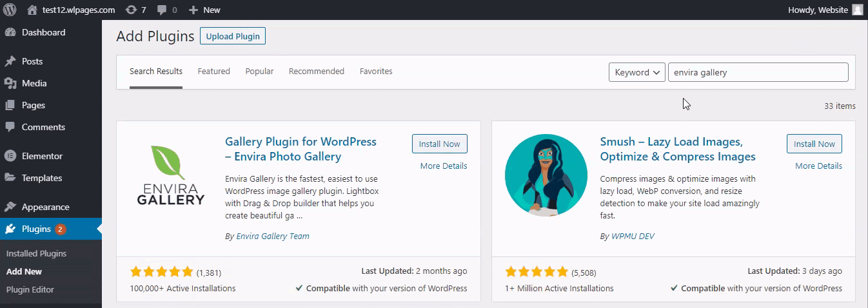Click the Smush plugin avatar image
Screen dimensions: 868x308
(546, 174)
